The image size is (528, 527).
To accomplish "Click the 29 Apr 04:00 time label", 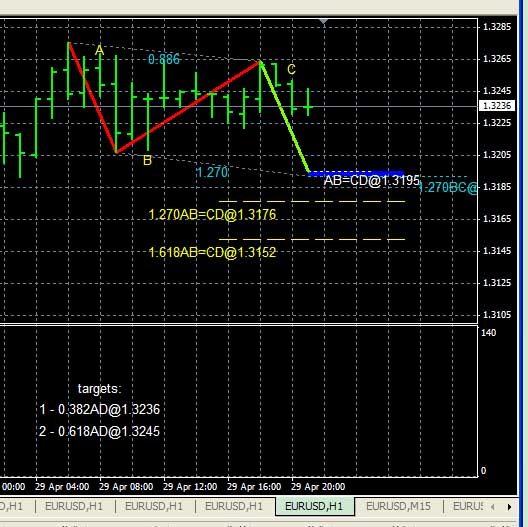I will [62, 487].
